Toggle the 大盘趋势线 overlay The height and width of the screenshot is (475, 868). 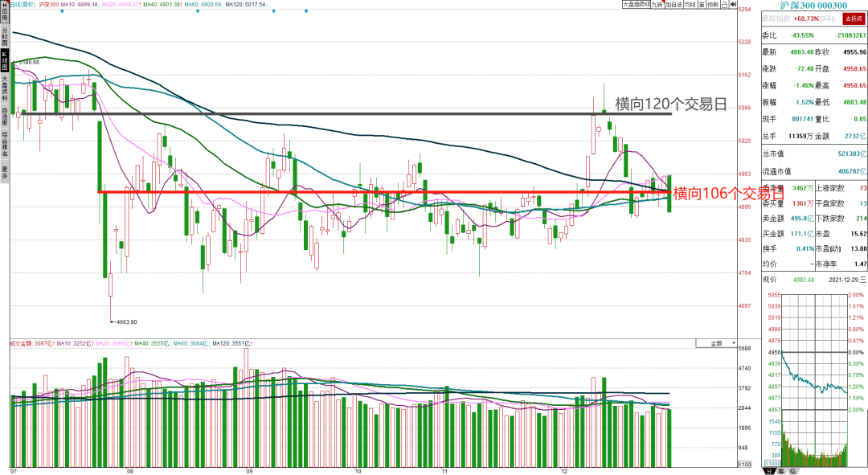coord(637,5)
